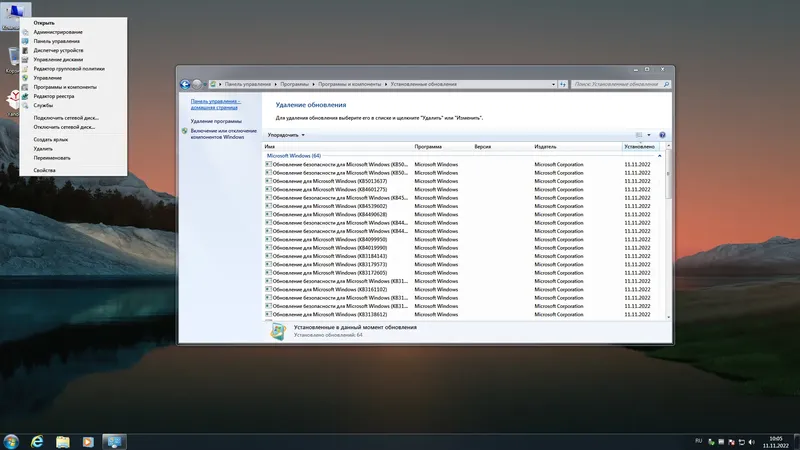Select Диспетчер устройств in context menu
800x450 pixels.
pos(58,51)
